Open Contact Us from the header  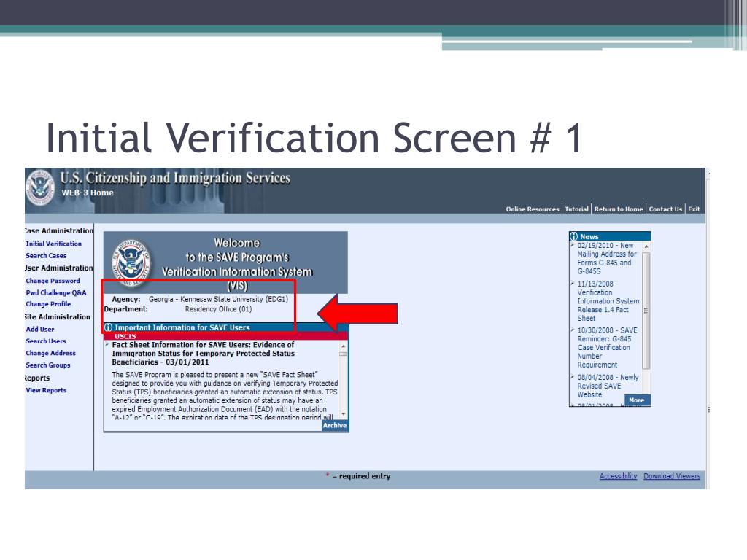[665, 209]
